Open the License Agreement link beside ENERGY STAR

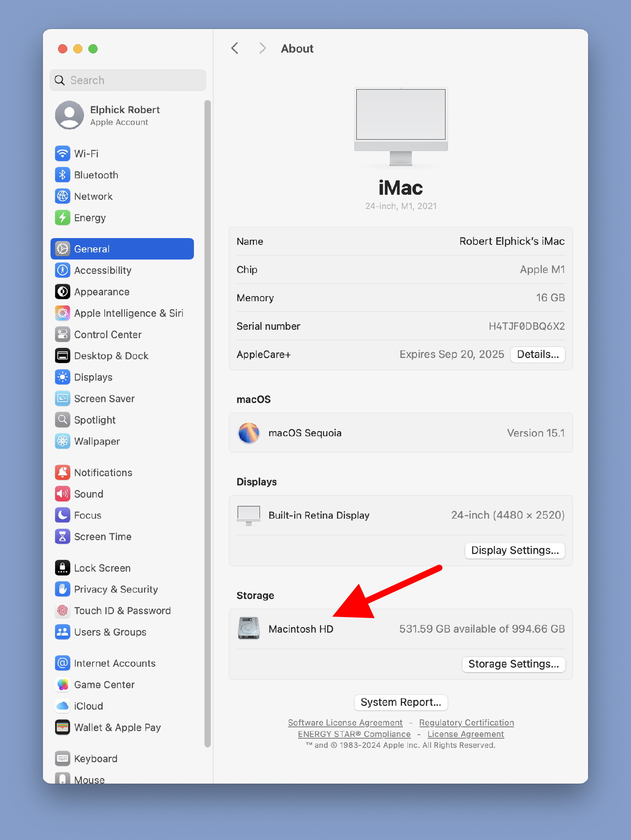[466, 734]
